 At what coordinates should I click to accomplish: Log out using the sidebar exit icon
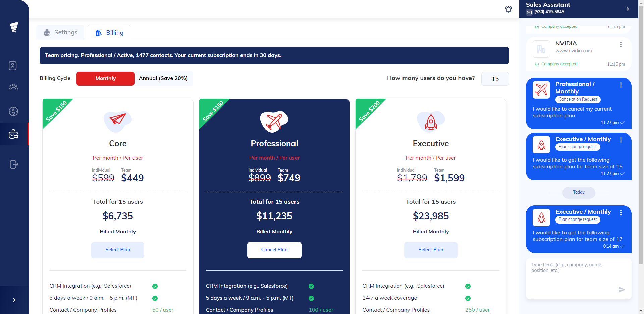coord(13,164)
